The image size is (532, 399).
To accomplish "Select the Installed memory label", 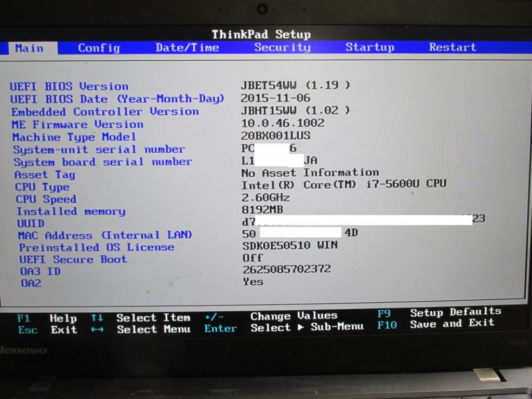I will tap(71, 211).
